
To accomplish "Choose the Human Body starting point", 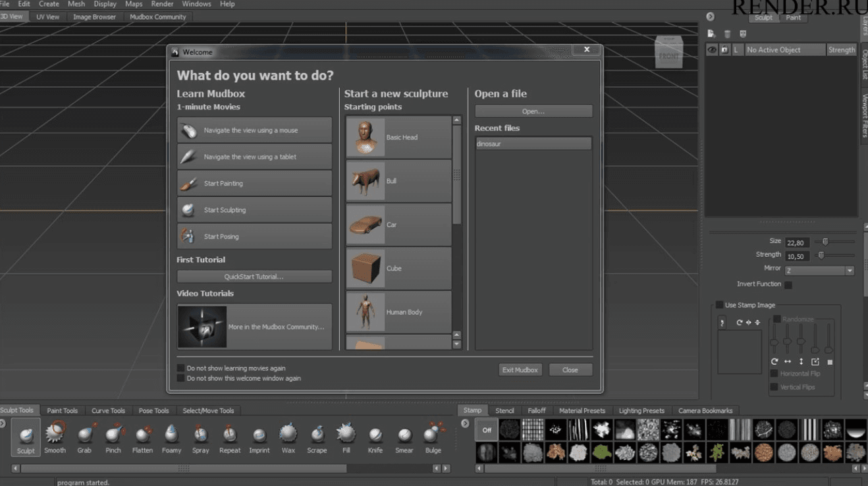I will (398, 312).
